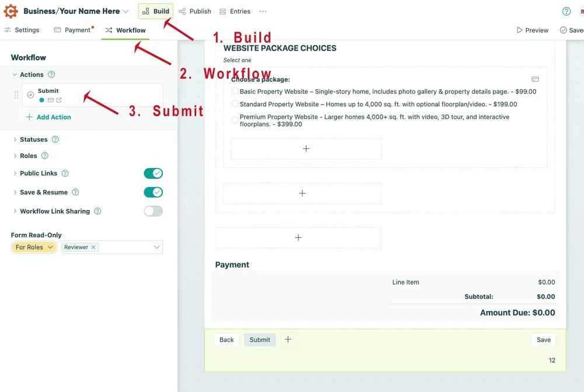Click the email icon on the Submit action
584x392 pixels.
click(x=51, y=99)
